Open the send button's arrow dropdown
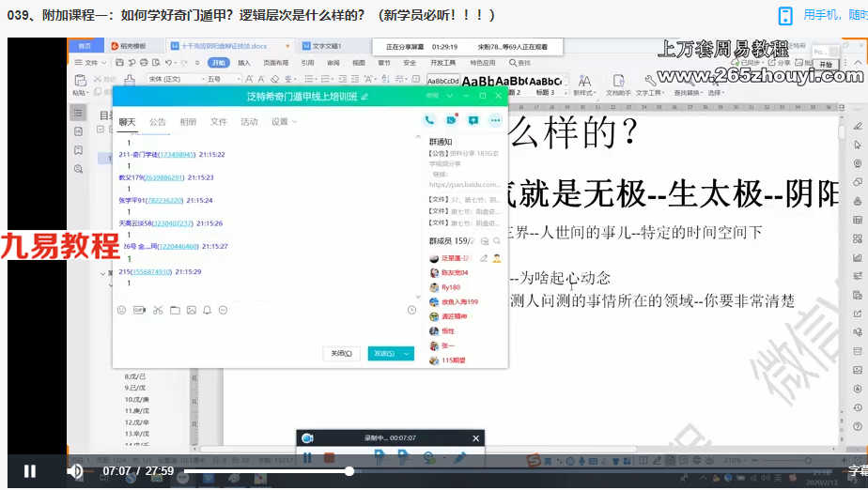Viewport: 868px width, 490px height. [x=407, y=353]
